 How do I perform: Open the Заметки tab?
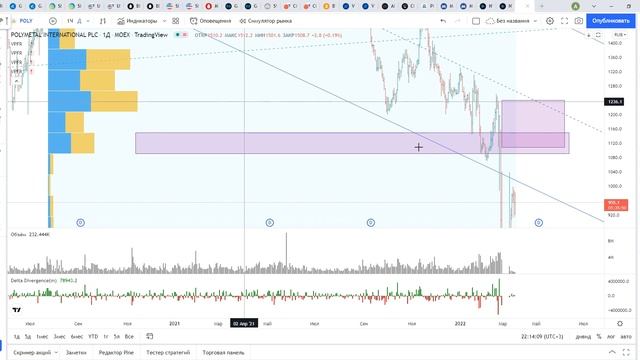tap(76, 352)
